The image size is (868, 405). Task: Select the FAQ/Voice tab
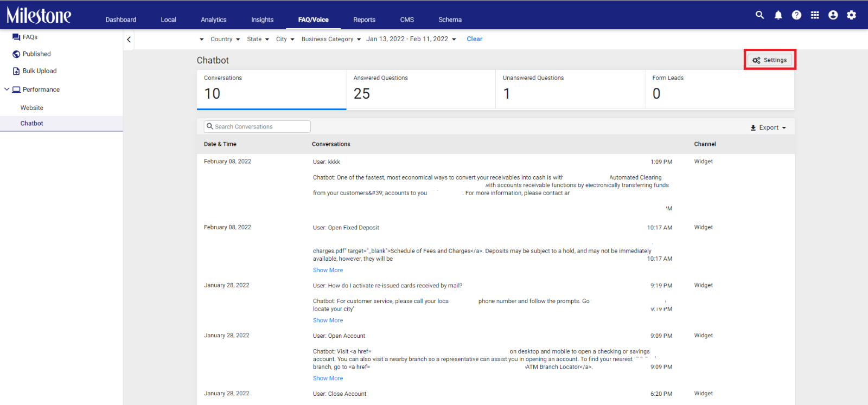[313, 20]
